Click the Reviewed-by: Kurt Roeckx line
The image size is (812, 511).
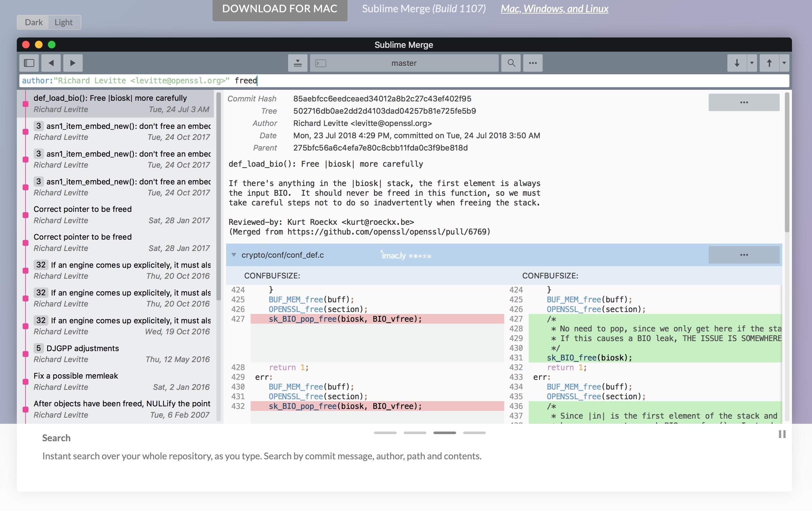tap(321, 222)
